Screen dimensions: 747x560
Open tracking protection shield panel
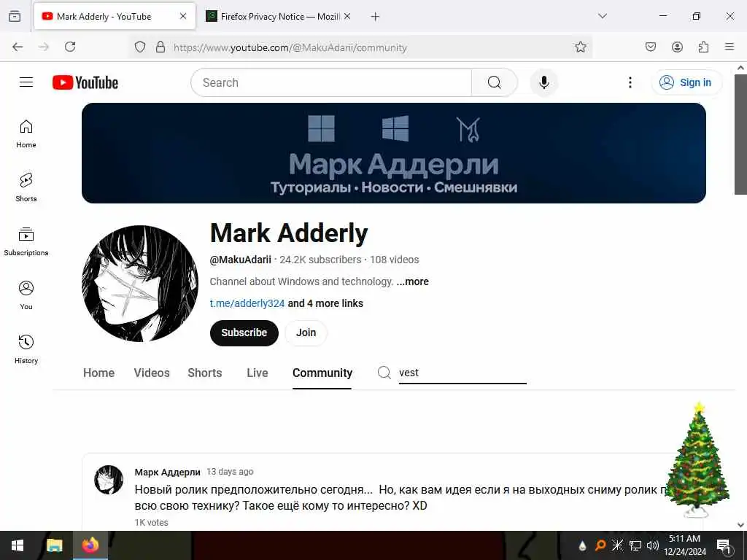point(139,47)
